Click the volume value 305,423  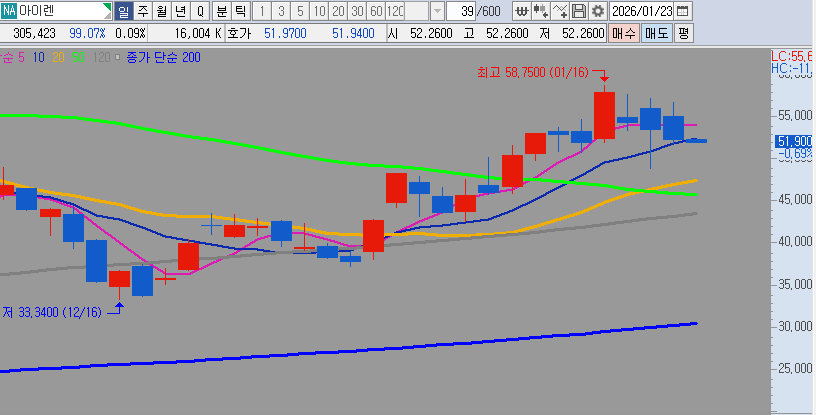pos(34,34)
